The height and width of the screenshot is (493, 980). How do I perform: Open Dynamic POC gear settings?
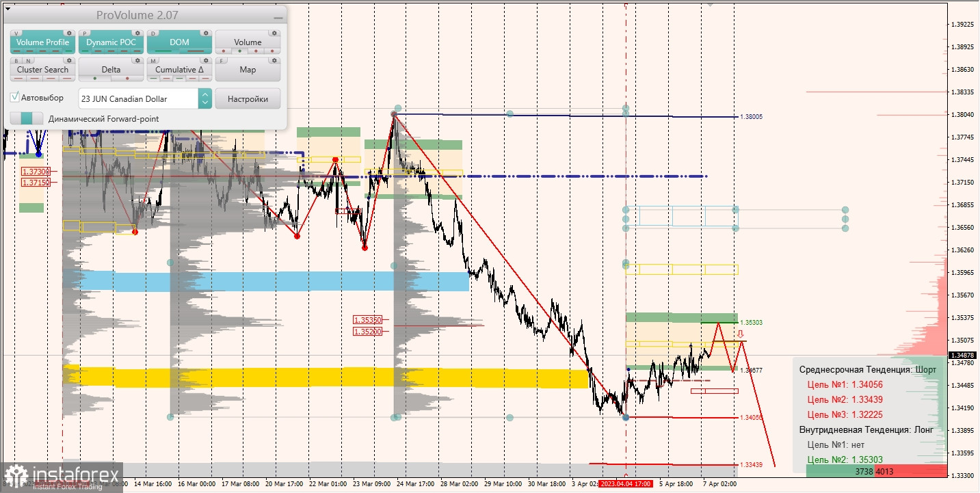tap(137, 33)
